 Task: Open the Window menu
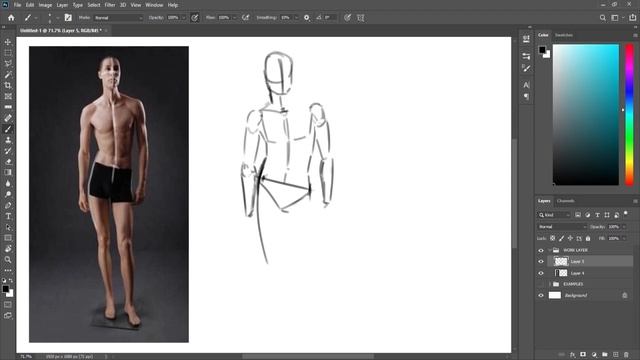pos(154,5)
